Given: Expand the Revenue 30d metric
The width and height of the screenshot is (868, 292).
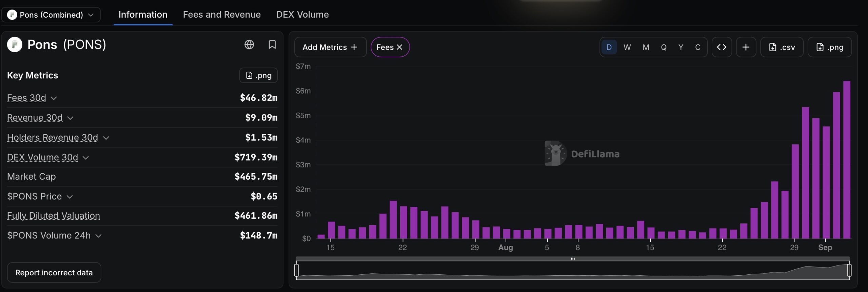Looking at the screenshot, I should click(x=70, y=118).
